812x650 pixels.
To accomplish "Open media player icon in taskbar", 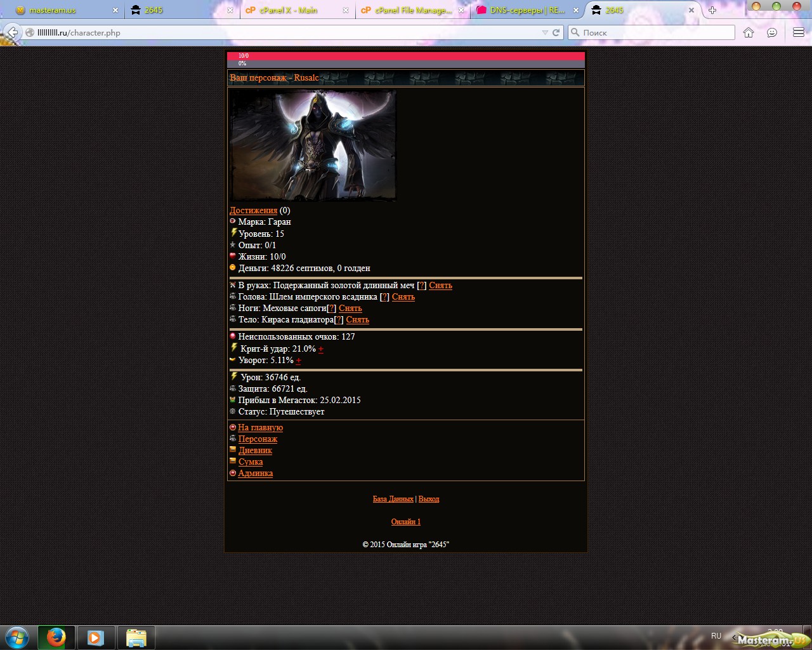I will pyautogui.click(x=96, y=637).
